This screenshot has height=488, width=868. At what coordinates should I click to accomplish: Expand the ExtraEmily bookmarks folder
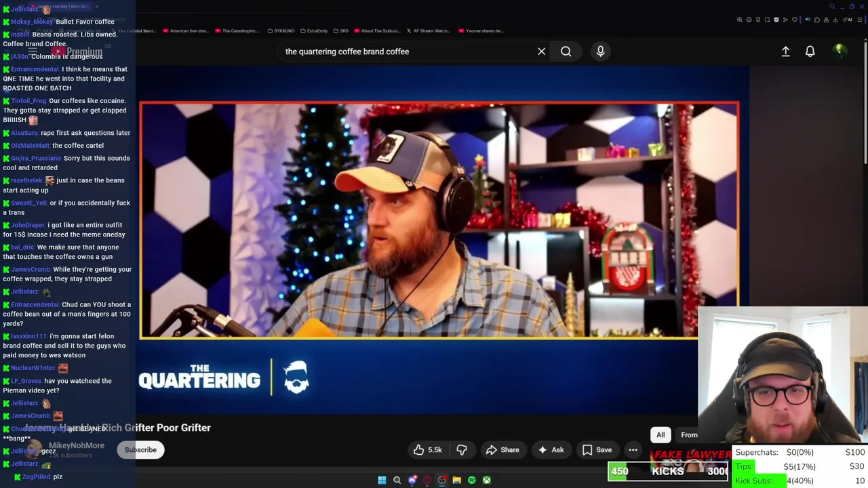point(314,30)
